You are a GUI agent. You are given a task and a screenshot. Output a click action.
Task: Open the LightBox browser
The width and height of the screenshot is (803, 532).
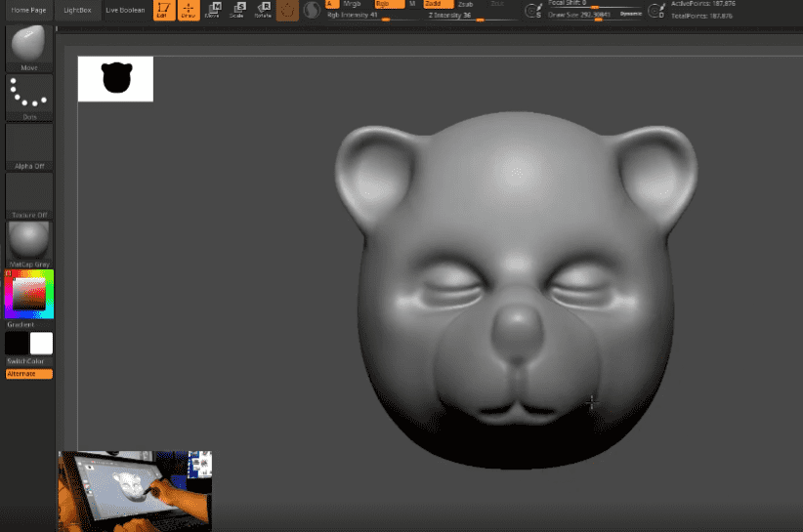(76, 10)
